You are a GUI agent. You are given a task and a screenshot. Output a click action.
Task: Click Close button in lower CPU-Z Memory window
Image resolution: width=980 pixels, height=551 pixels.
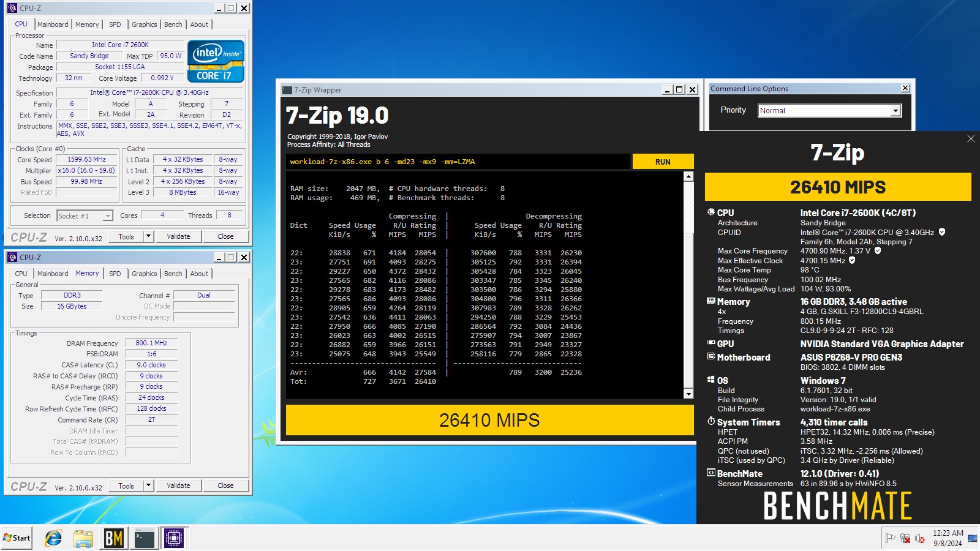pyautogui.click(x=225, y=485)
